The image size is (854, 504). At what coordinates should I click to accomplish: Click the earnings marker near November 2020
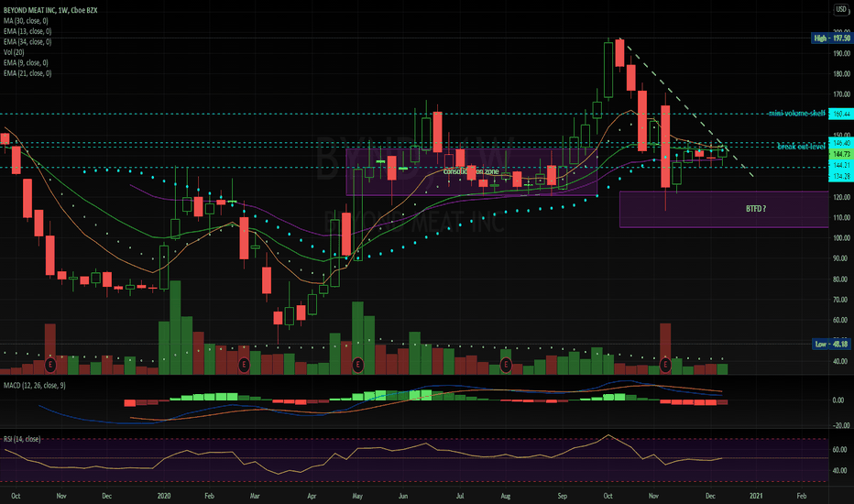(x=665, y=365)
